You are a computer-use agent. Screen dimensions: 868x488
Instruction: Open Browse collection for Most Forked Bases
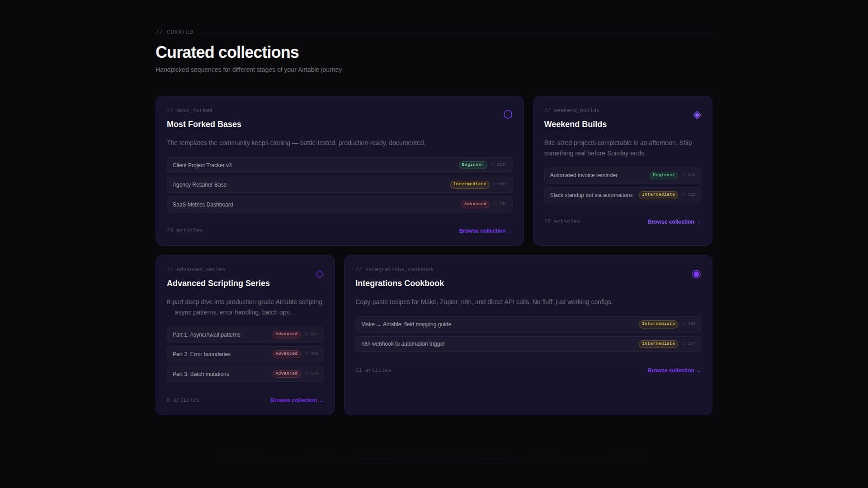[485, 230]
